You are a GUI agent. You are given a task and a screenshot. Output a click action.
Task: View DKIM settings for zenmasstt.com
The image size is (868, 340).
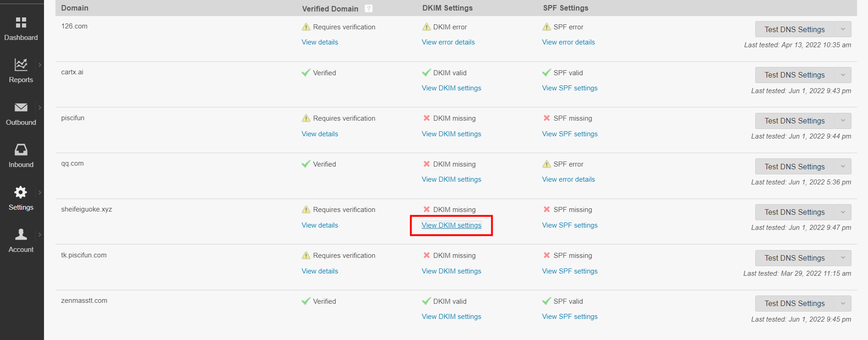tap(451, 317)
